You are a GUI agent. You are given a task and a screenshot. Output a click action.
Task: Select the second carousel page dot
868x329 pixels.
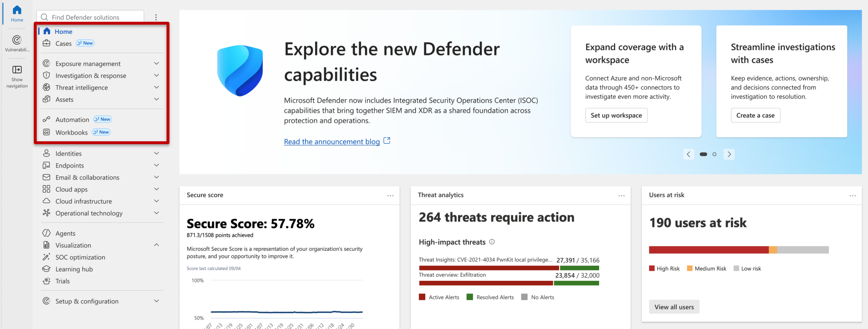(714, 154)
